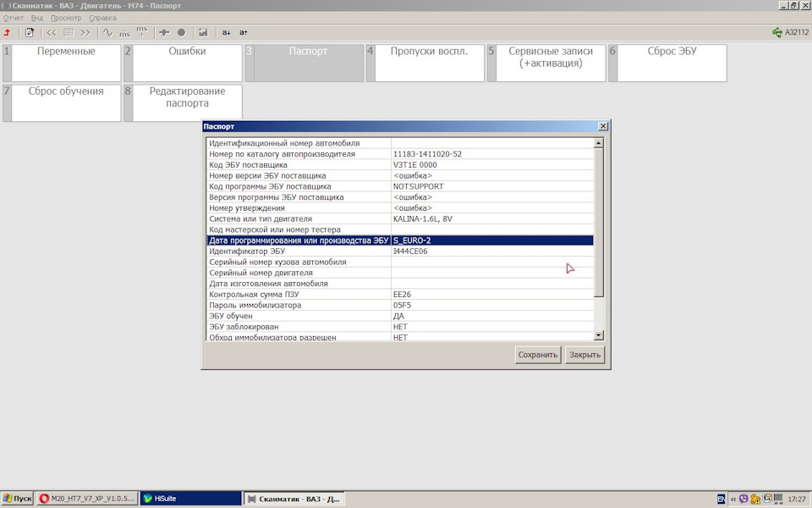Screen dimensions: 812x508
Task: Close the Паспорт dialog with X
Action: point(603,126)
